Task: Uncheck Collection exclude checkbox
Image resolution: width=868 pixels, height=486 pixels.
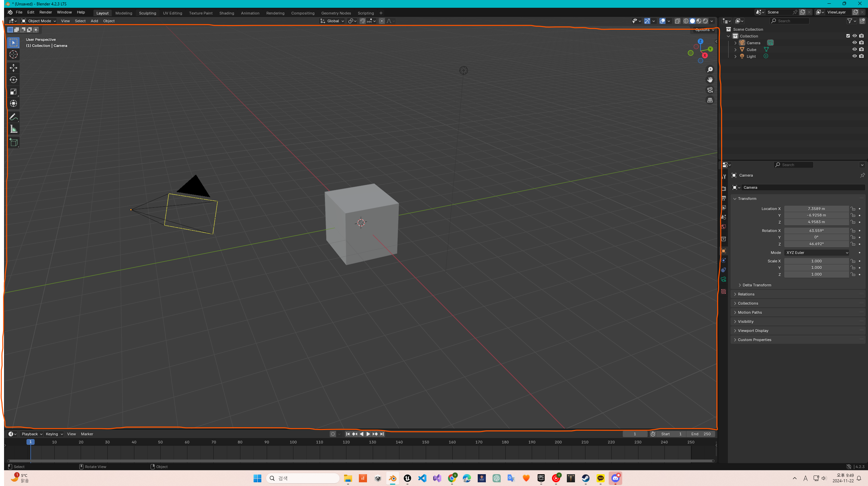Action: tap(848, 36)
